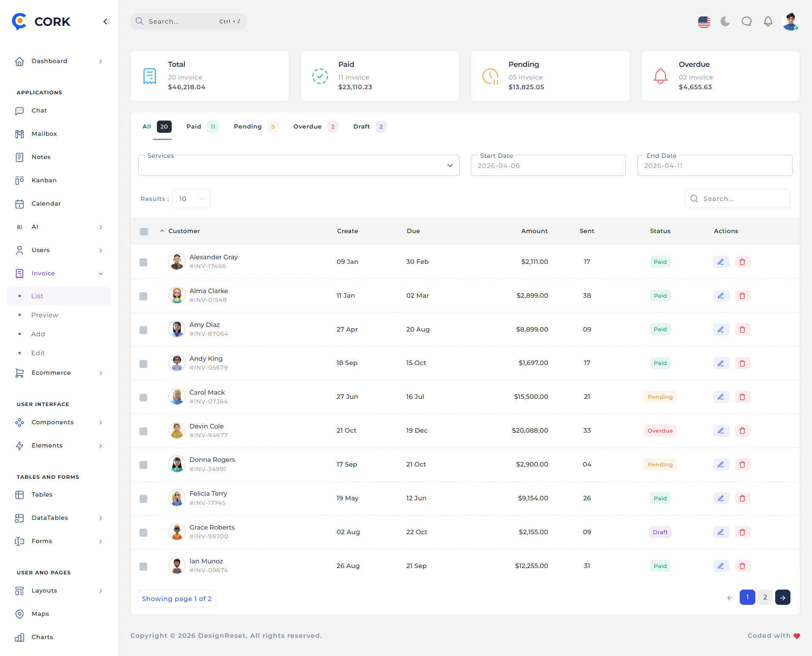Click the Start Date input field

[x=548, y=166]
